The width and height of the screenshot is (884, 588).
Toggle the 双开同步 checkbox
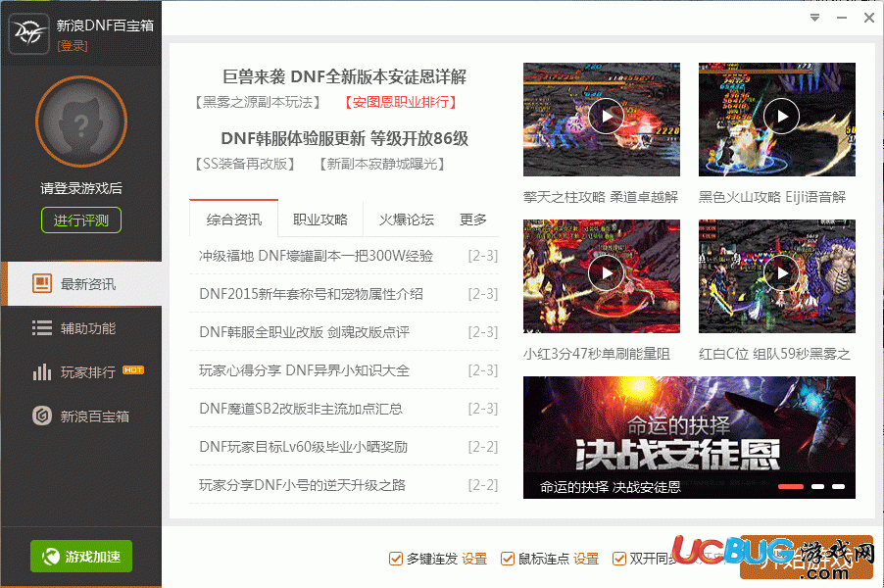(619, 559)
